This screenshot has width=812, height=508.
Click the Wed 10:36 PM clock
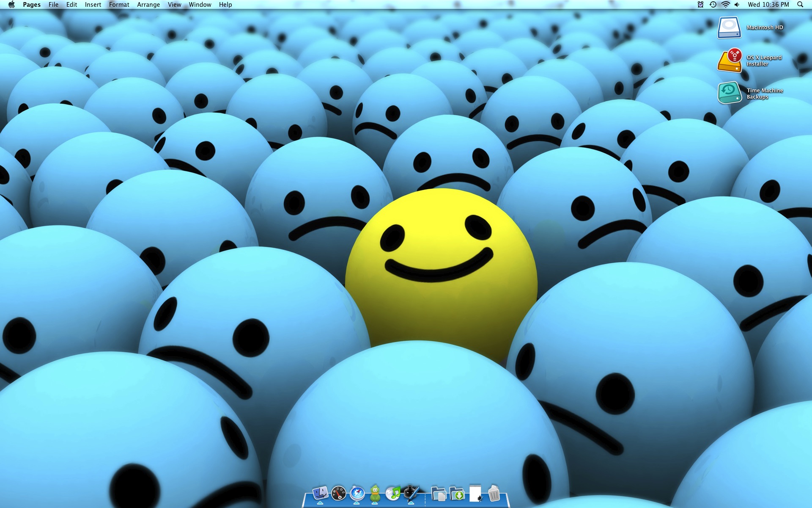click(768, 5)
